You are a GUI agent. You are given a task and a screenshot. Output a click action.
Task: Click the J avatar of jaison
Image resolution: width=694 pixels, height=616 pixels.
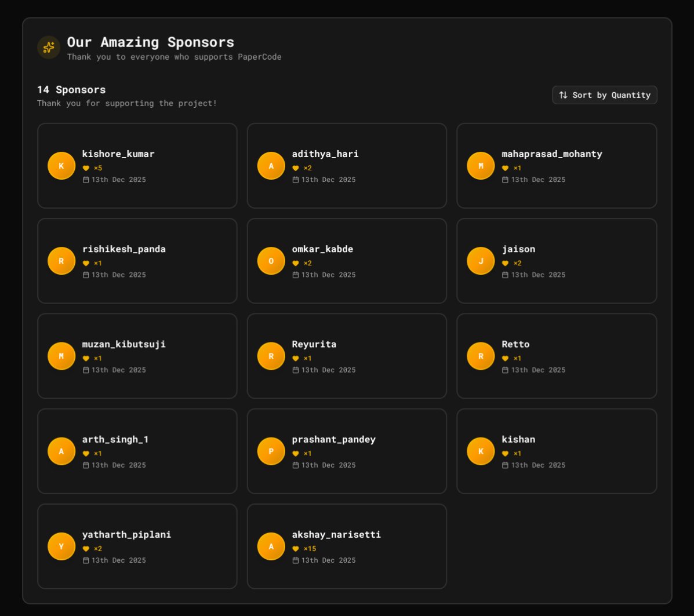(481, 261)
